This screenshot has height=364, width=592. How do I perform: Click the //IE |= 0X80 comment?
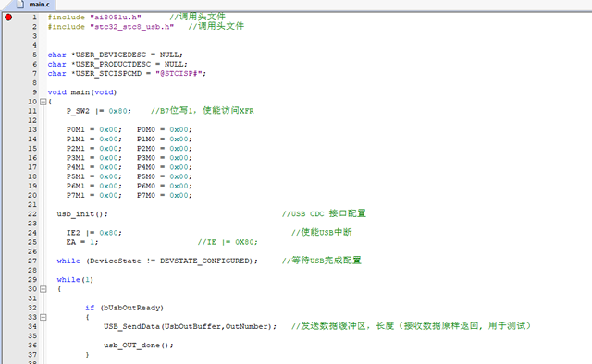228,242
